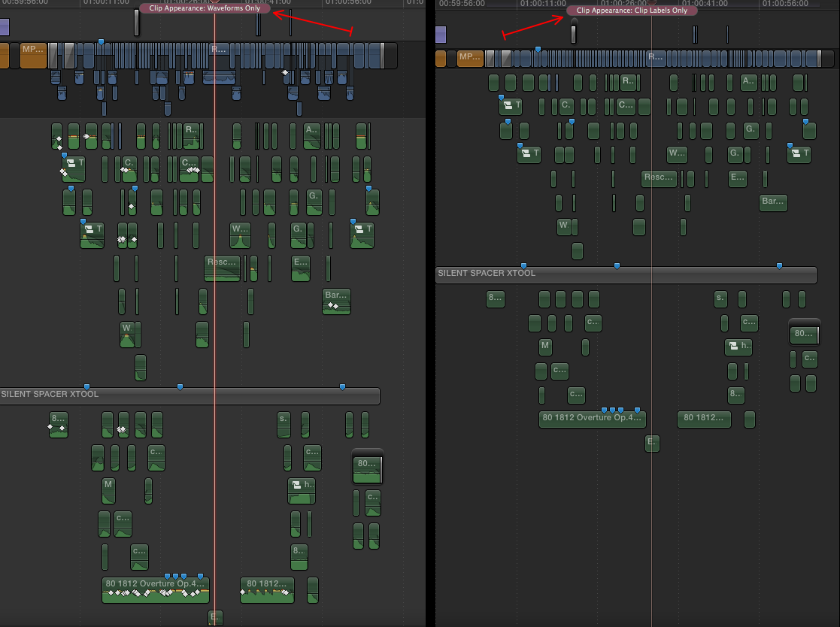
Task: Select the 'M' clip in labels-only timeline
Action: pos(545,347)
